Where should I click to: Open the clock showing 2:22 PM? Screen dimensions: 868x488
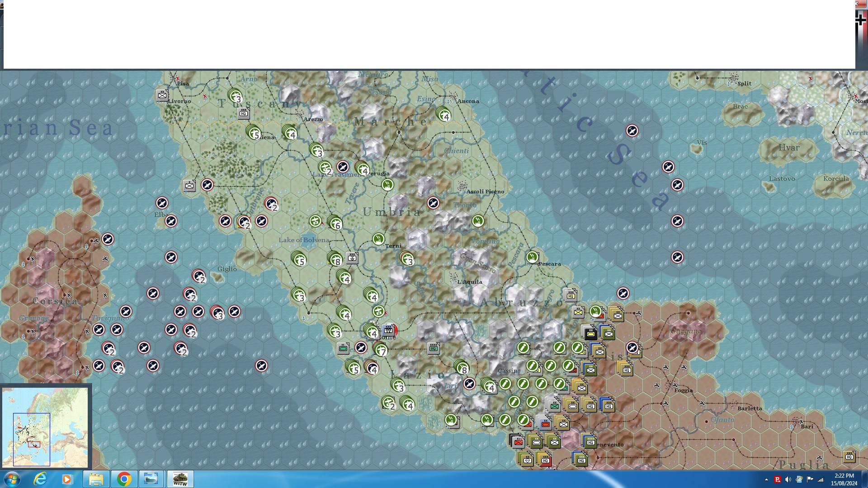coord(844,479)
